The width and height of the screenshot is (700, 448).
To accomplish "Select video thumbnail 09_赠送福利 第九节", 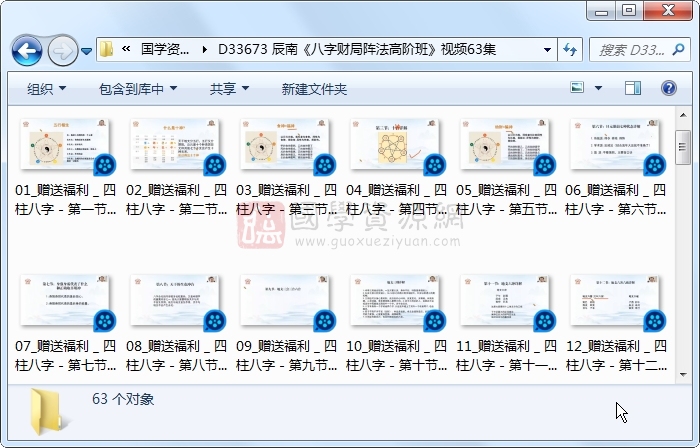I will (286, 301).
